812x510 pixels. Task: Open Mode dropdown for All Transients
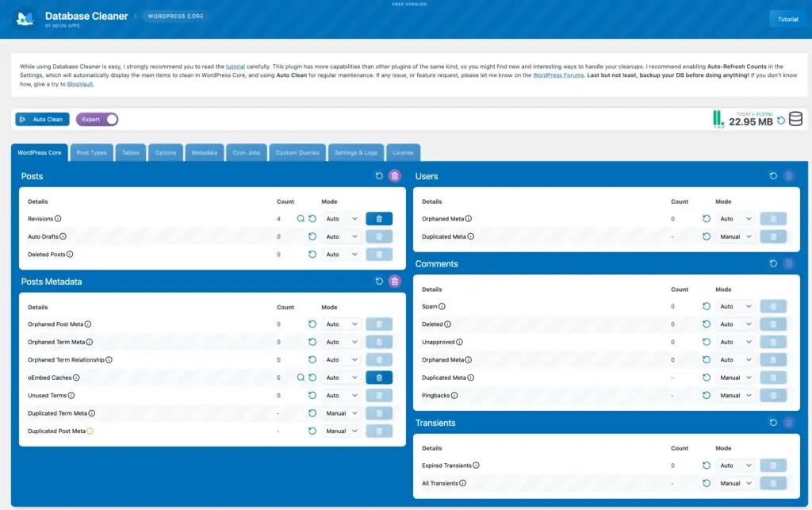(735, 484)
